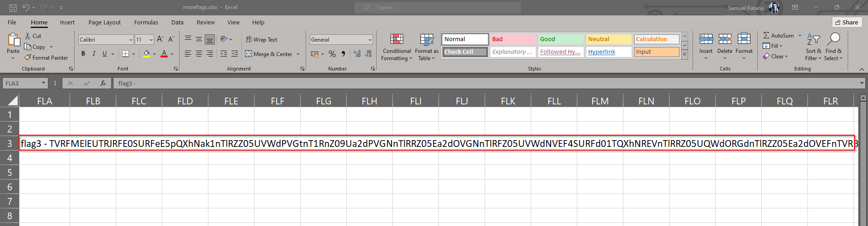Toggle Middle Align for the cell
868x226 pixels.
(199, 39)
